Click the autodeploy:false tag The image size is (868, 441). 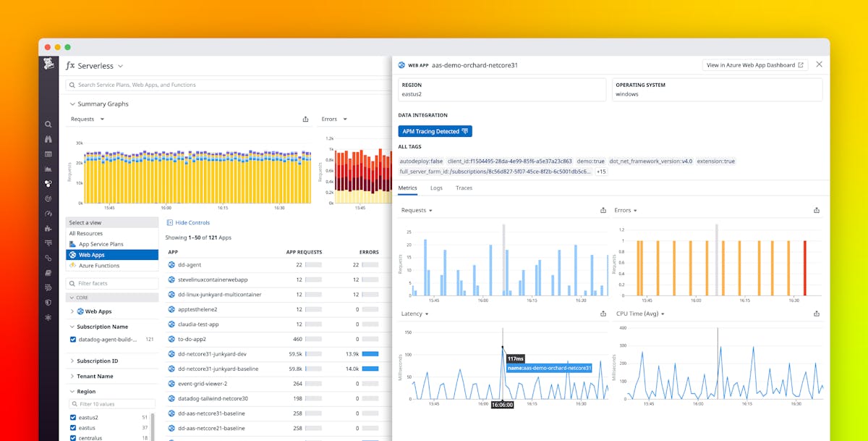click(421, 161)
